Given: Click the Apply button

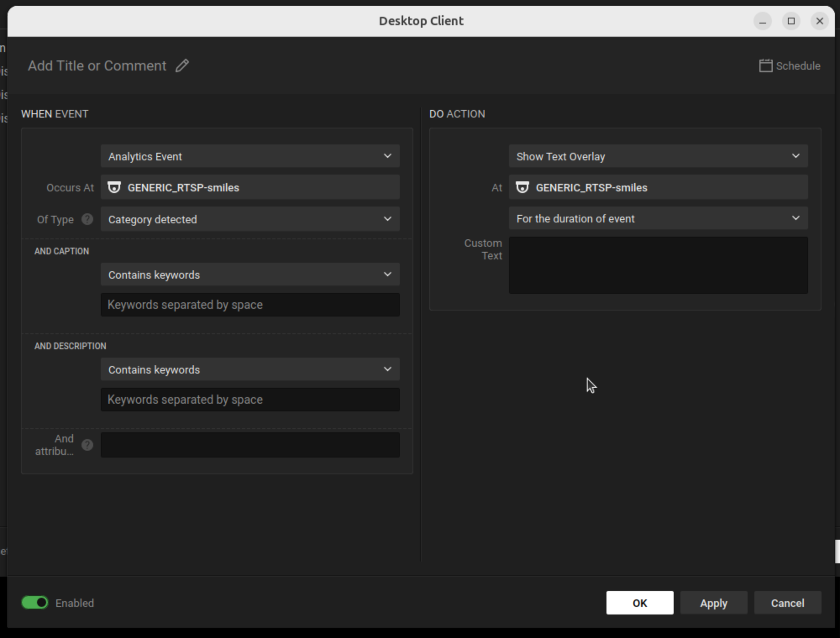Looking at the screenshot, I should 713,603.
